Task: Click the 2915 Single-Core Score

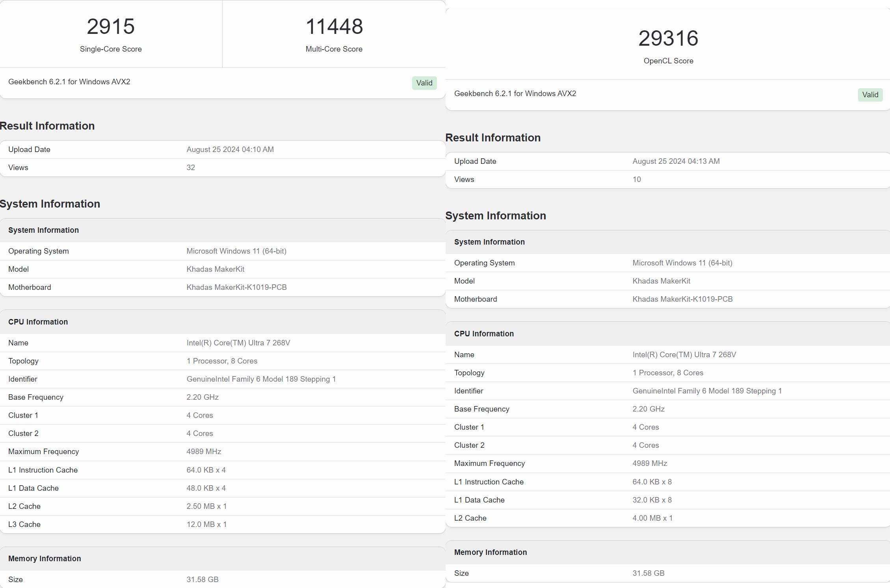Action: coord(111,27)
